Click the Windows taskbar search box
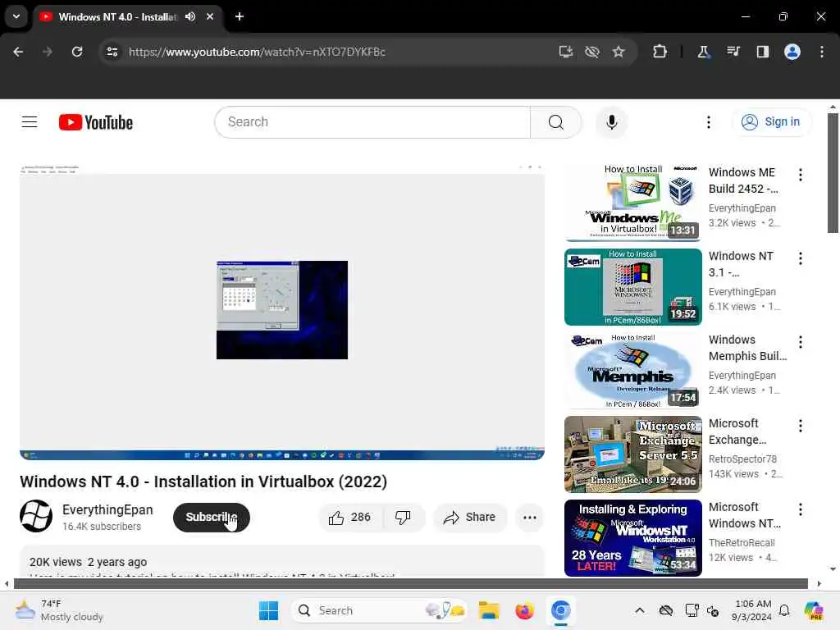The width and height of the screenshot is (840, 630). [379, 610]
